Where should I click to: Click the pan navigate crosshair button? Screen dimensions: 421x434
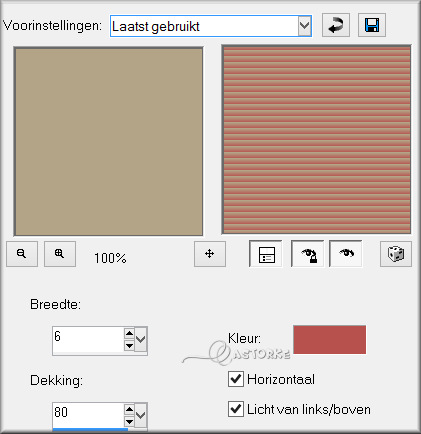click(210, 254)
